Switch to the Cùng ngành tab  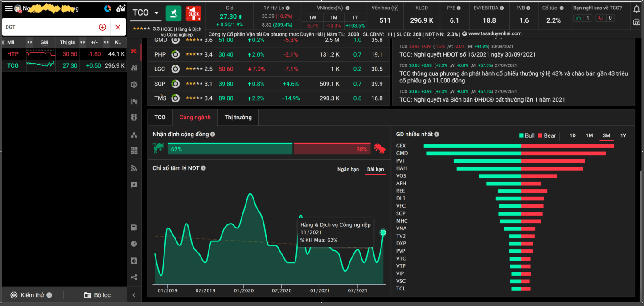coord(195,118)
